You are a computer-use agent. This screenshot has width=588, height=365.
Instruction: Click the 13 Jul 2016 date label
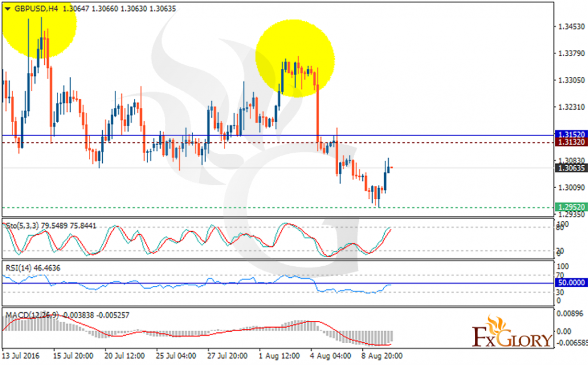(21, 356)
